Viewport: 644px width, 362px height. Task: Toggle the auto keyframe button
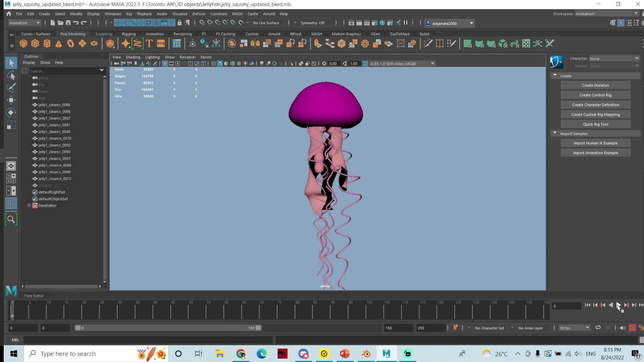pos(632,328)
